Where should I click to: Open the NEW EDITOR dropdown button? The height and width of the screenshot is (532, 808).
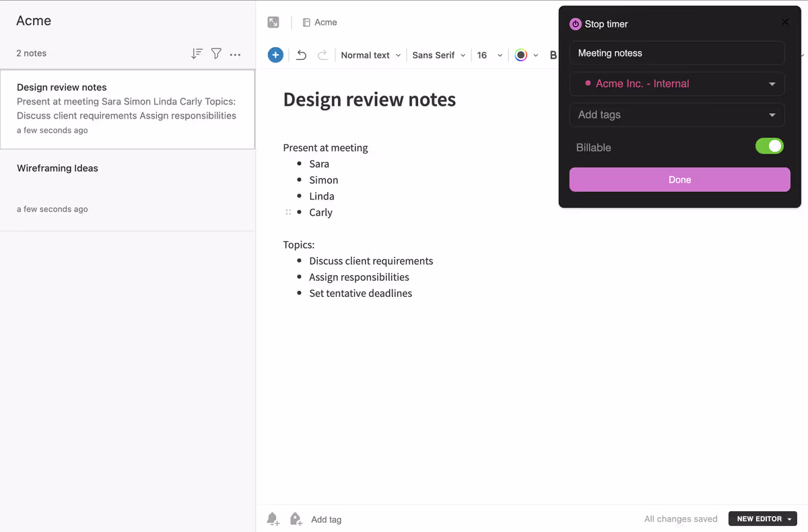(x=763, y=519)
